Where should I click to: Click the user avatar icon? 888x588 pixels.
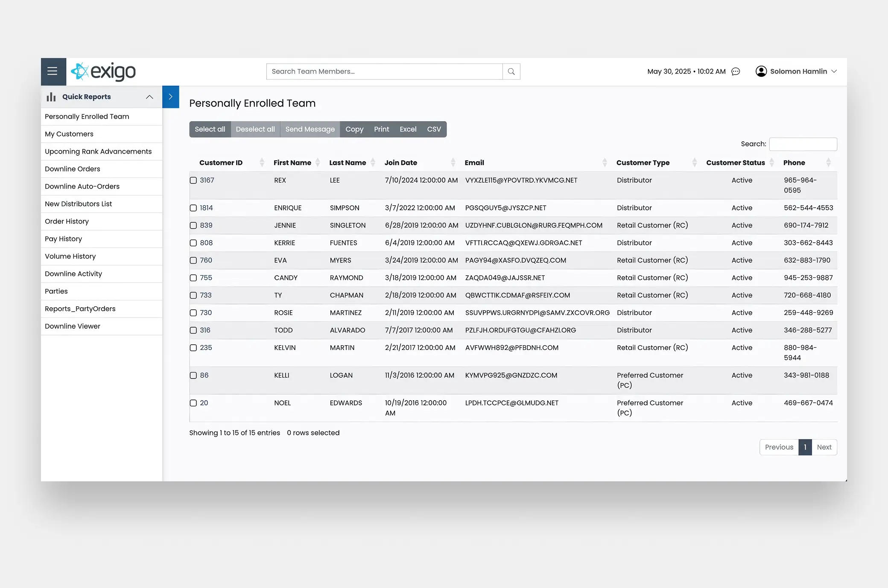(x=761, y=71)
